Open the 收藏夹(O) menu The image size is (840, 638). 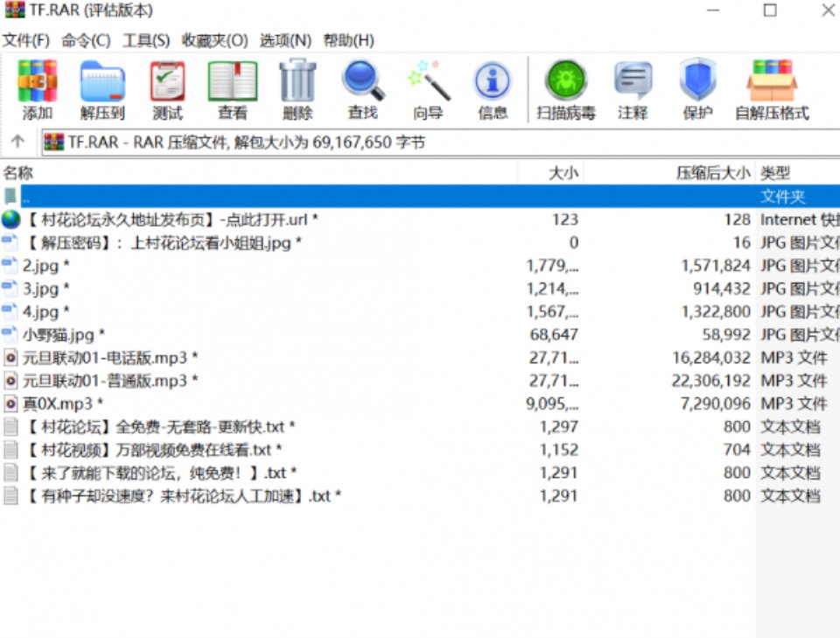point(215,40)
